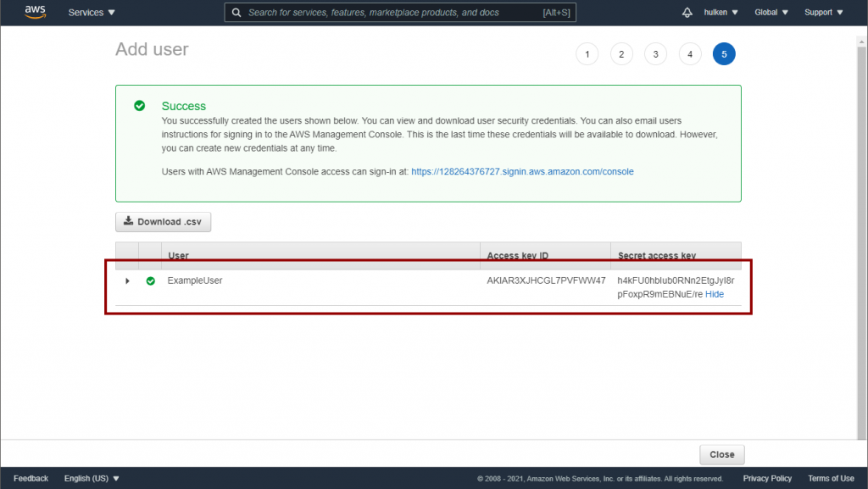Open the Services dropdown menu

(92, 13)
